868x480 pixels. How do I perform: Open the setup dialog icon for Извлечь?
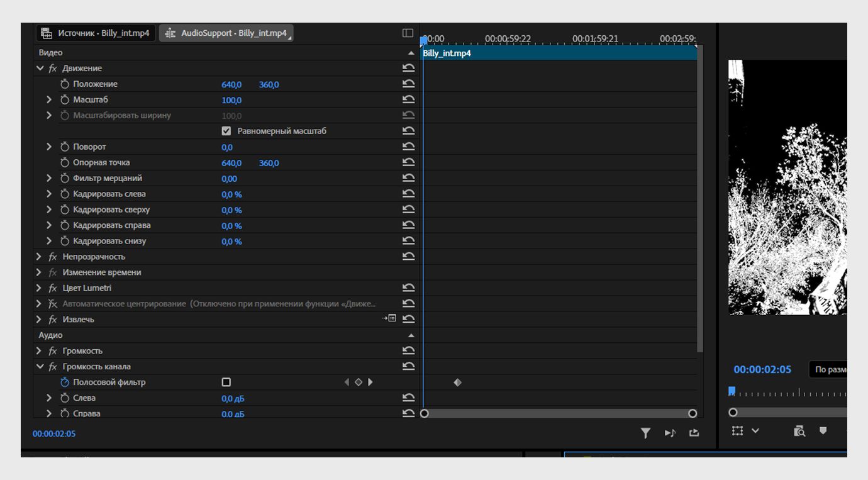pos(389,318)
